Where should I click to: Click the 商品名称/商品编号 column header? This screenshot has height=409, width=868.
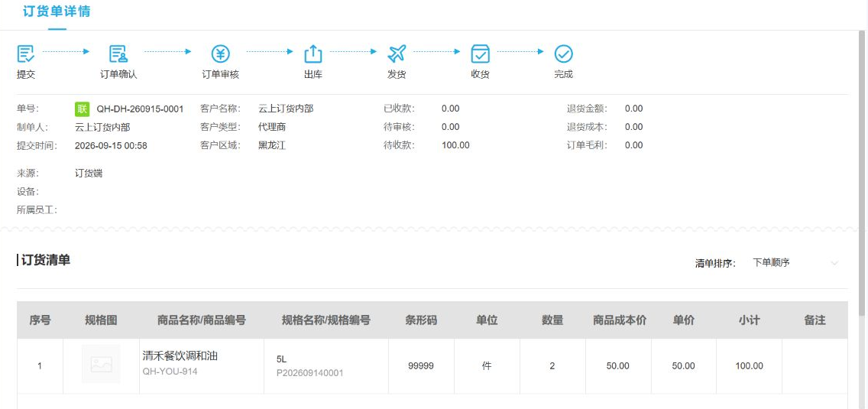[x=202, y=320]
